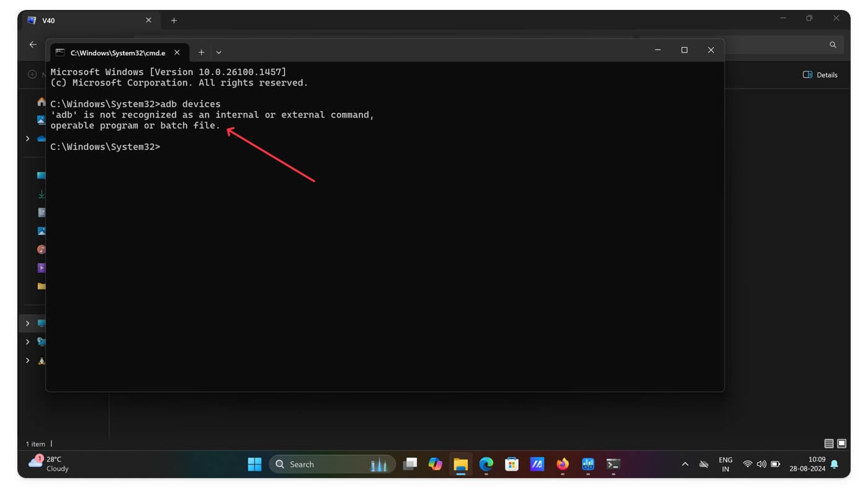
Task: Open the 28°C Cloudy weather widget
Action: click(49, 464)
